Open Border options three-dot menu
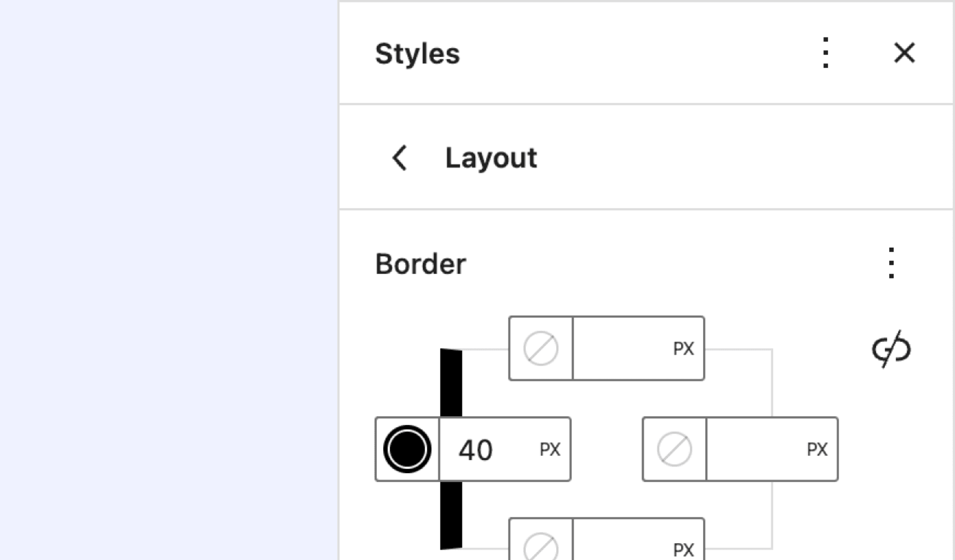This screenshot has width=955, height=560. [x=891, y=263]
